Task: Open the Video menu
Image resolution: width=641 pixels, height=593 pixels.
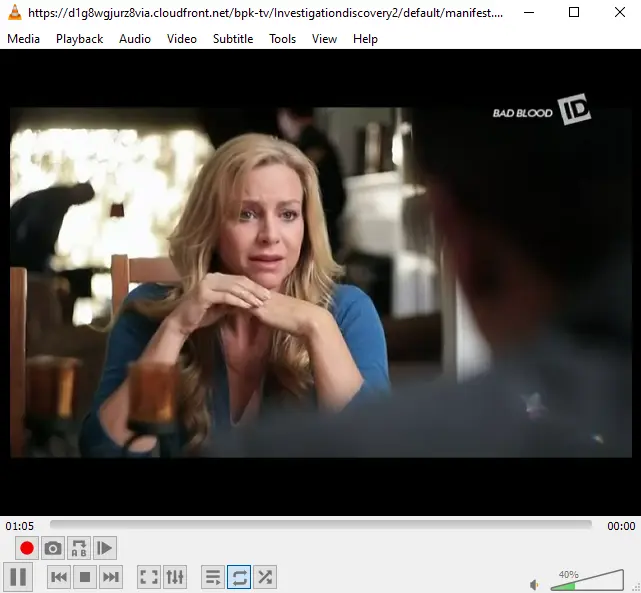Action: tap(182, 39)
